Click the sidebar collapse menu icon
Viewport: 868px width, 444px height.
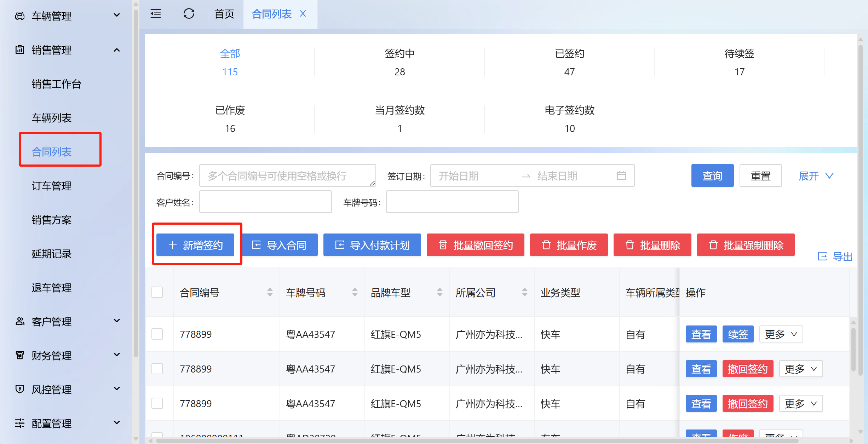[156, 14]
